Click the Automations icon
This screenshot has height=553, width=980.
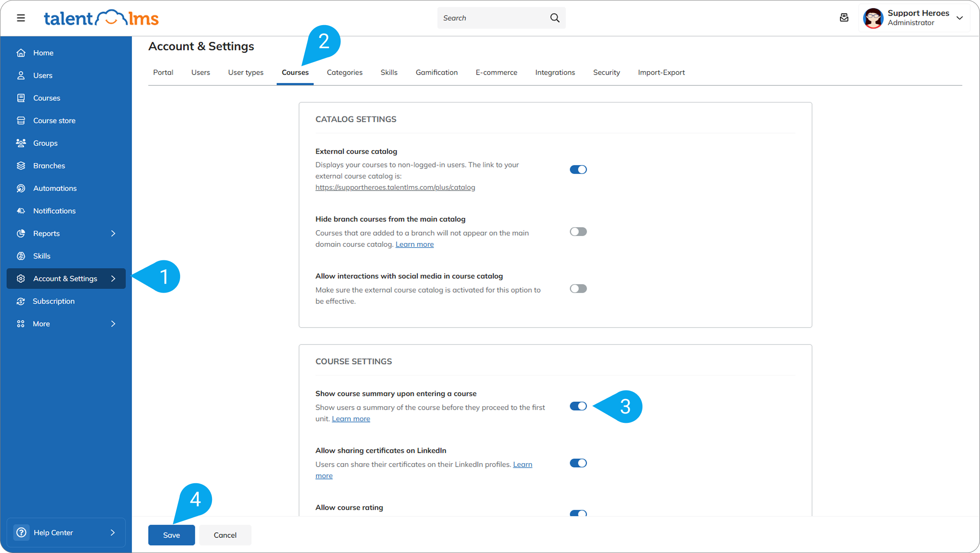pos(21,188)
